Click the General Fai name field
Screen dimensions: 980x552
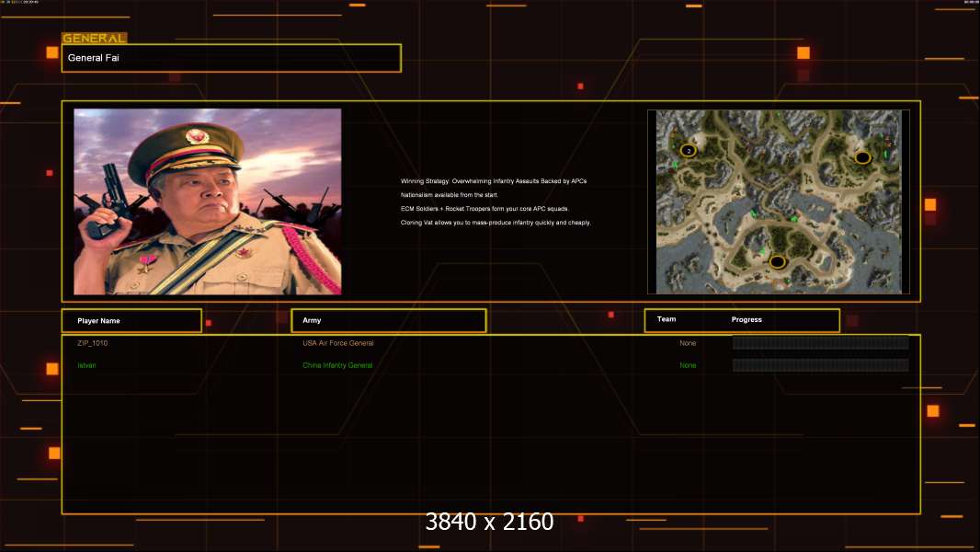232,58
